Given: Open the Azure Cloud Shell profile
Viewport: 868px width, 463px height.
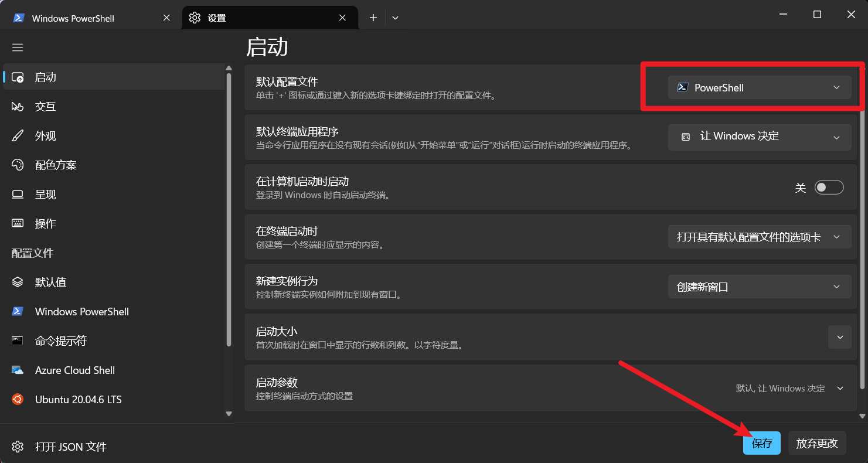Looking at the screenshot, I should point(114,370).
